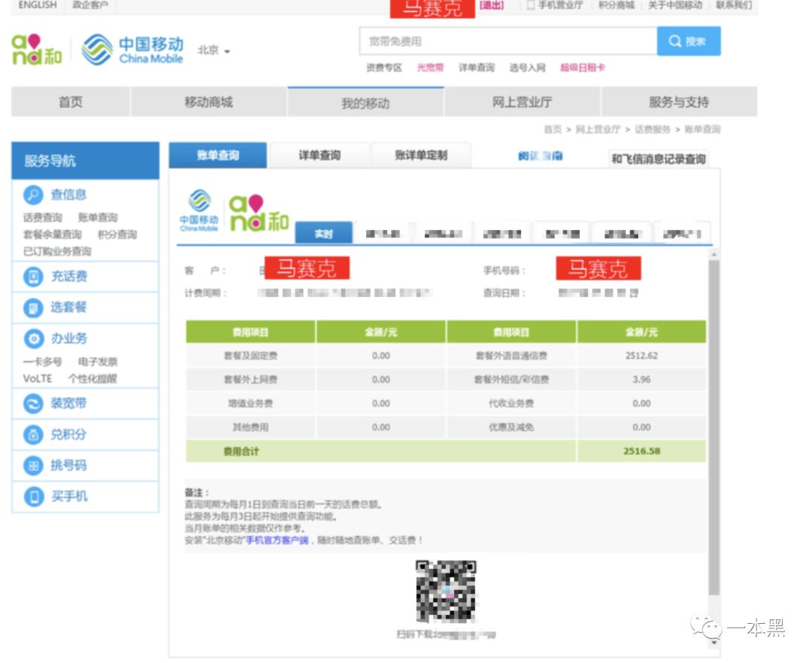
Task: Click 个性化提醒 sidebar link
Action: click(x=92, y=379)
